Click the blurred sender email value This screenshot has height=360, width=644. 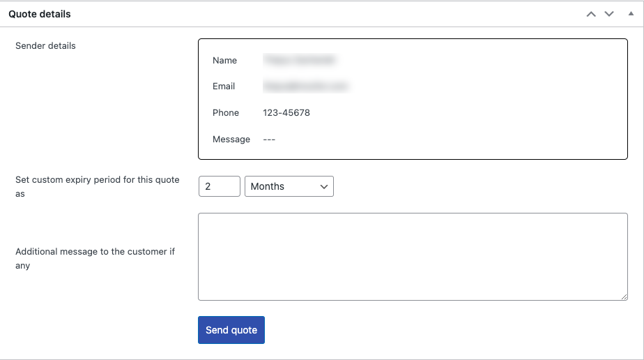click(x=306, y=87)
